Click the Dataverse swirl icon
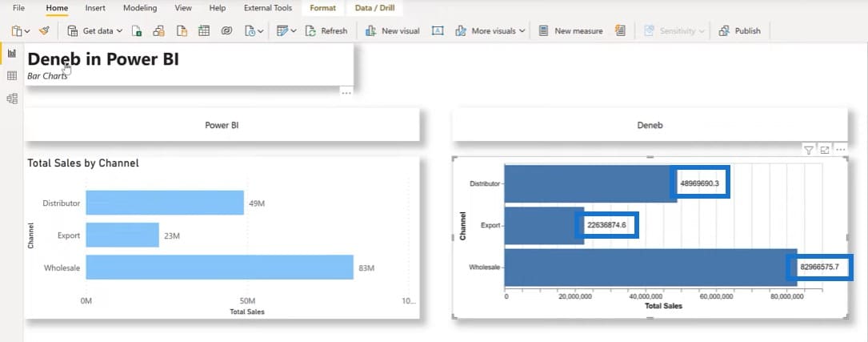 [226, 31]
